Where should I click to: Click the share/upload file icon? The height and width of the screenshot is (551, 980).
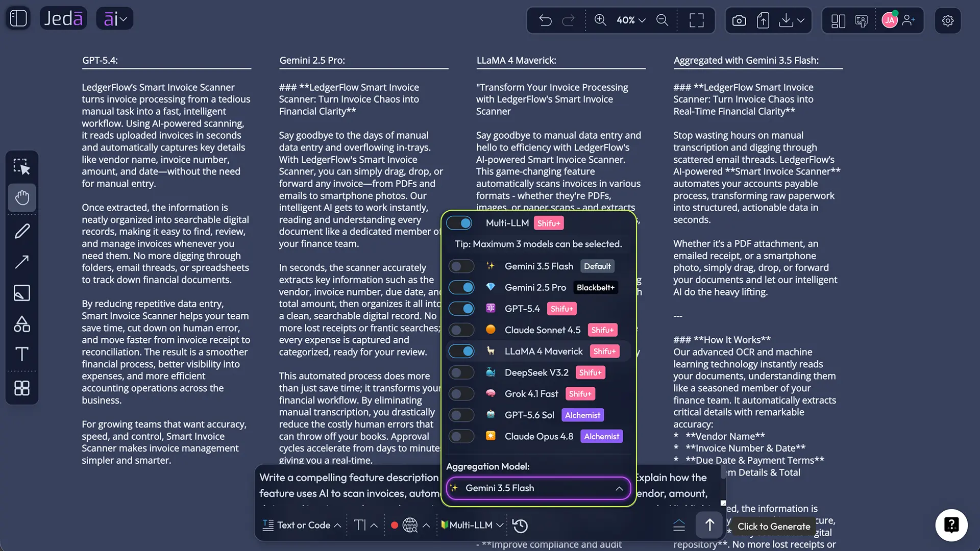[x=763, y=20]
